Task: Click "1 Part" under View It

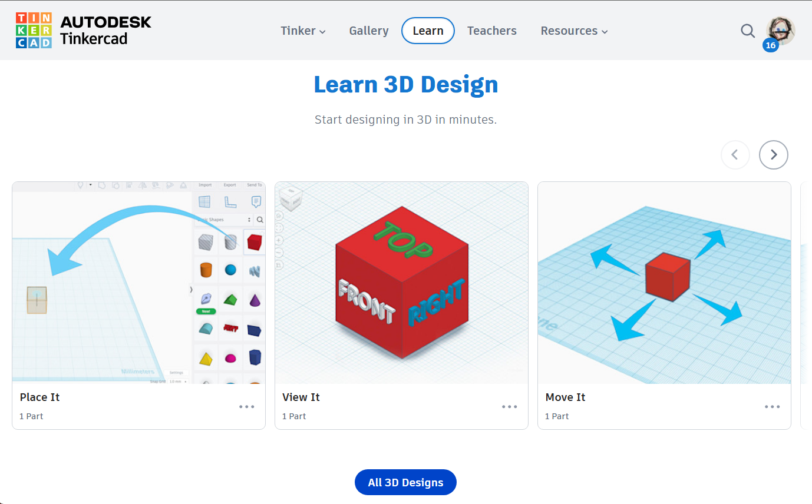Action: tap(294, 416)
